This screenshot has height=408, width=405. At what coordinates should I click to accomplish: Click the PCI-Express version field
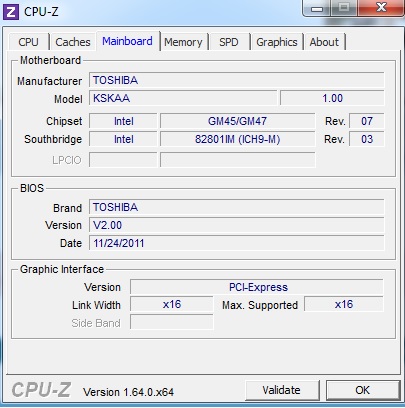(257, 287)
